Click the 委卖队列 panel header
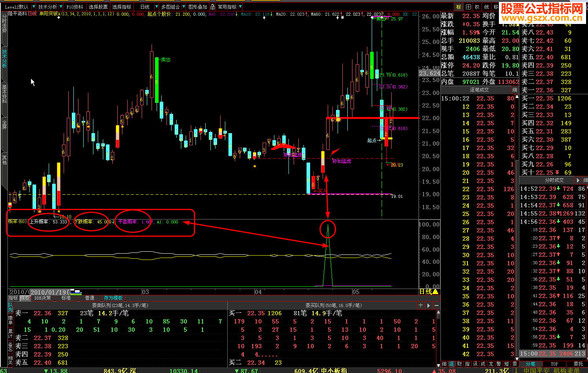Viewport: 588px width, 373px height. coord(120,305)
